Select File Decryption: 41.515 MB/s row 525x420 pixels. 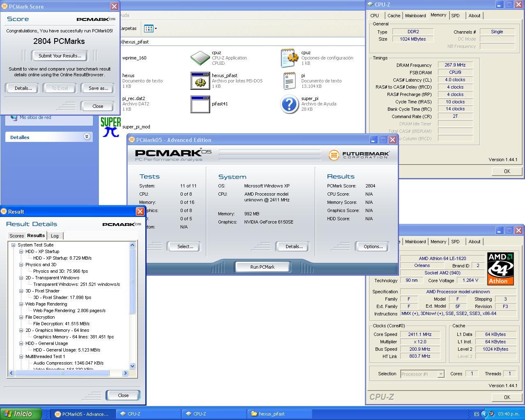pyautogui.click(x=62, y=324)
